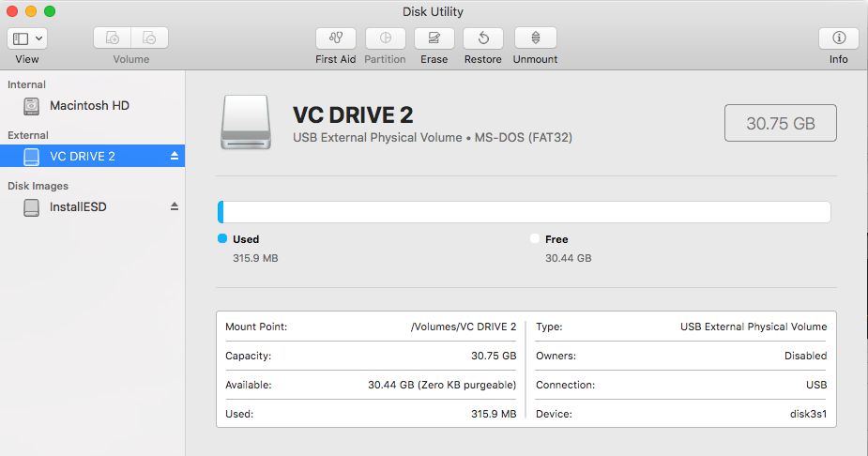The width and height of the screenshot is (868, 456).
Task: Unmount the selected volume
Action: coord(535,38)
